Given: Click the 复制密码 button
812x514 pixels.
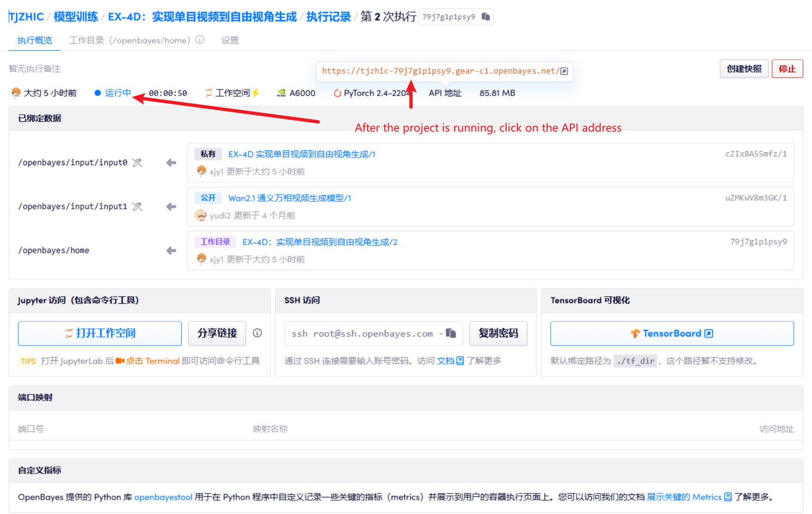Looking at the screenshot, I should click(498, 333).
